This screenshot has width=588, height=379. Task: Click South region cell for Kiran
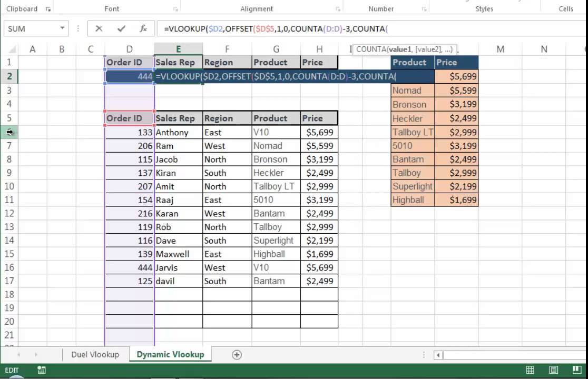point(227,173)
